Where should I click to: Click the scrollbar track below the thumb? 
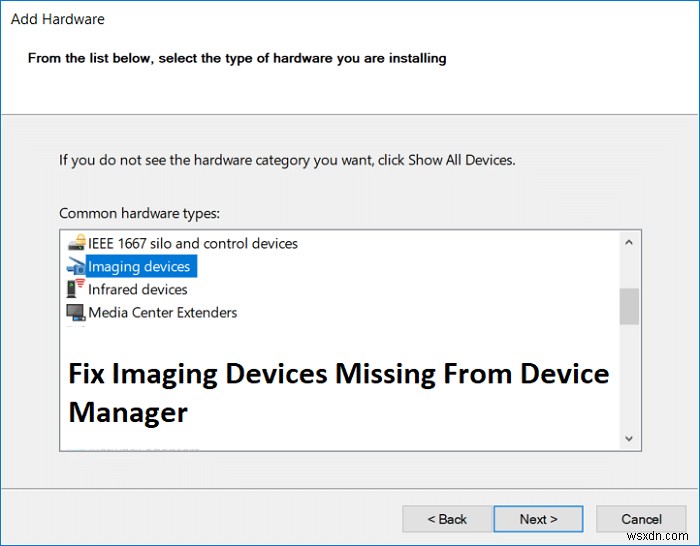coord(629,380)
